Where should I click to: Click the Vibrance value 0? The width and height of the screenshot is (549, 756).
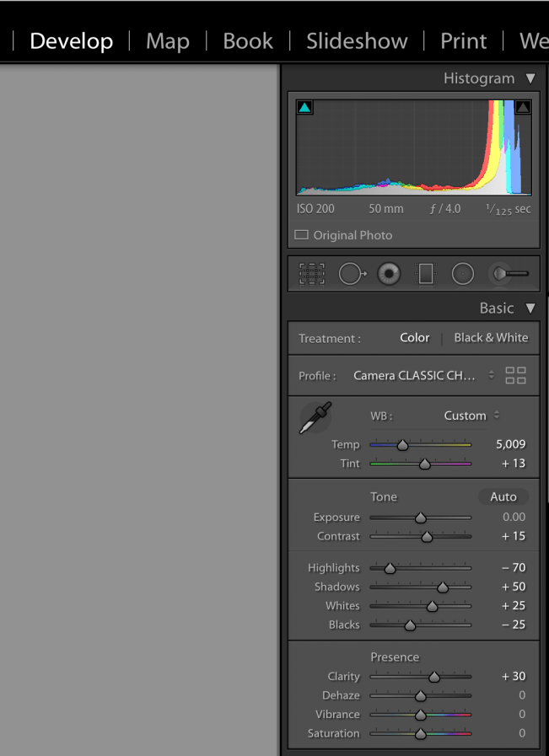coord(522,714)
